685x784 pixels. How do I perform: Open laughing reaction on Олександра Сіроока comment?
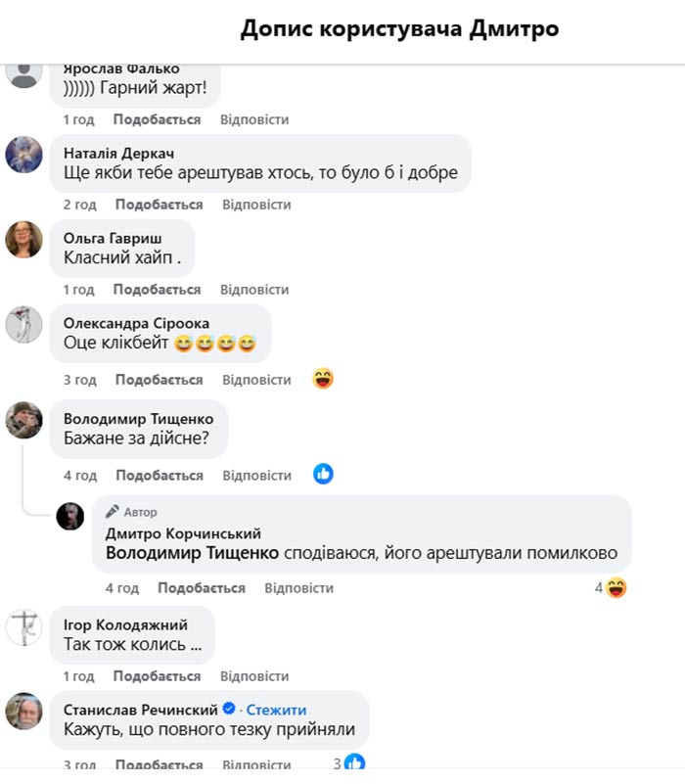[x=323, y=379]
